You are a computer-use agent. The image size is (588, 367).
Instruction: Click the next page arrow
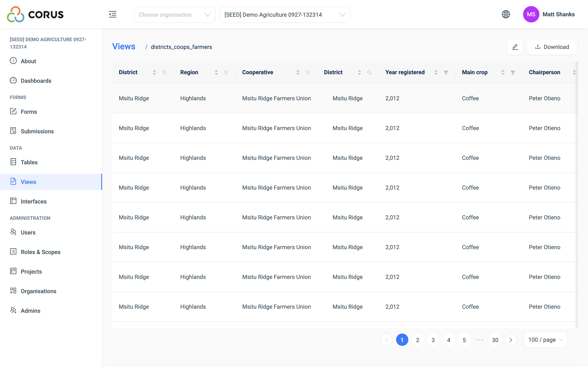pos(510,340)
